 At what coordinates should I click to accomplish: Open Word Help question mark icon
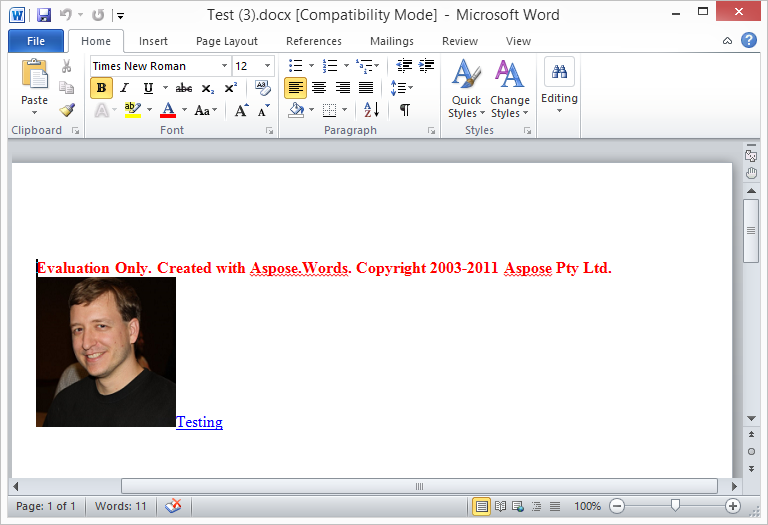click(748, 41)
